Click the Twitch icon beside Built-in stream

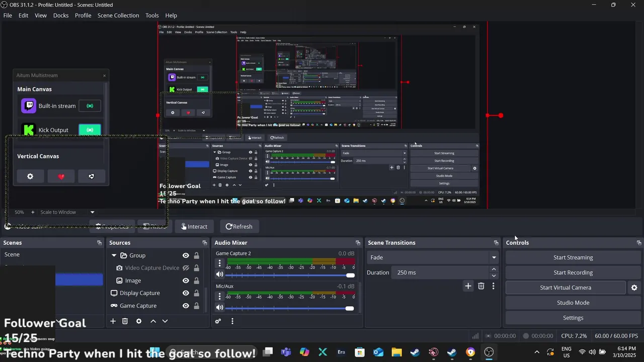point(29,106)
